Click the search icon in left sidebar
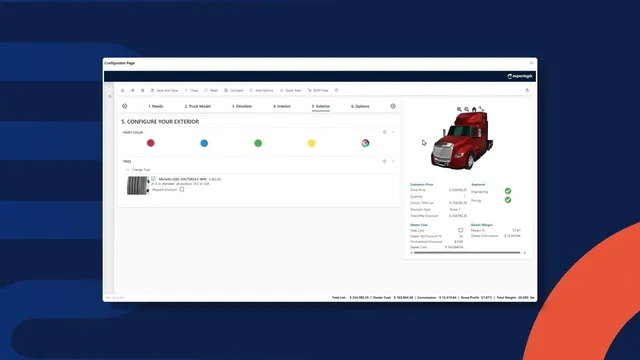 click(x=109, y=97)
